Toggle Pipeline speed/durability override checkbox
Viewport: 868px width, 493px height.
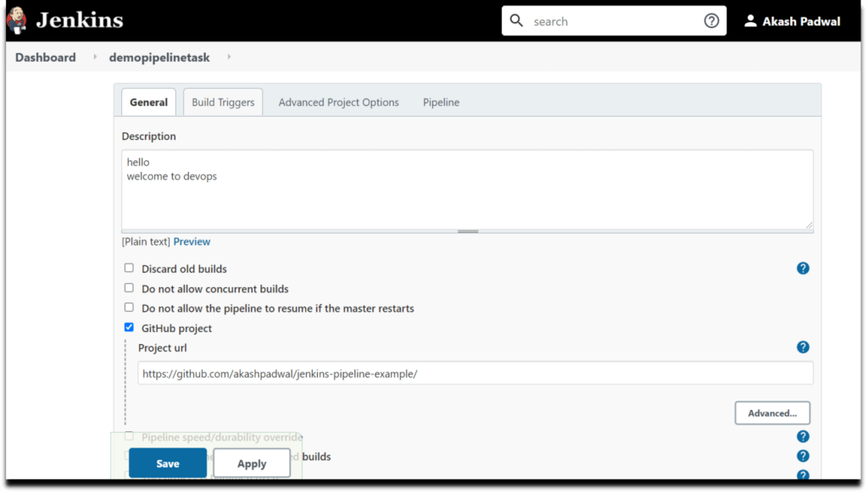pyautogui.click(x=129, y=436)
